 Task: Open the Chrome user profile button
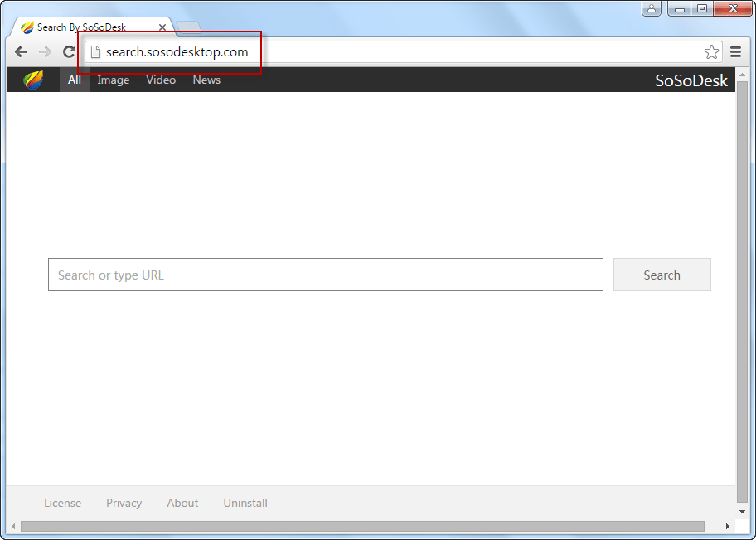click(x=652, y=8)
